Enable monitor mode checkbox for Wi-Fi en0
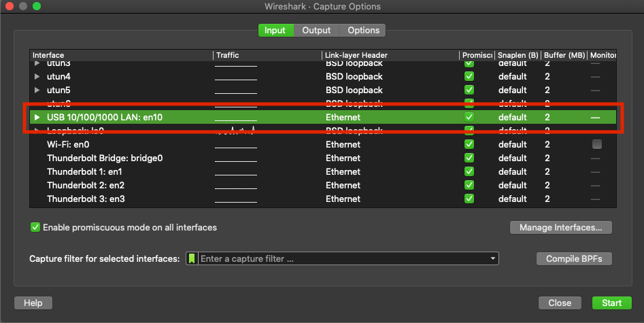The height and width of the screenshot is (323, 644). coord(597,144)
